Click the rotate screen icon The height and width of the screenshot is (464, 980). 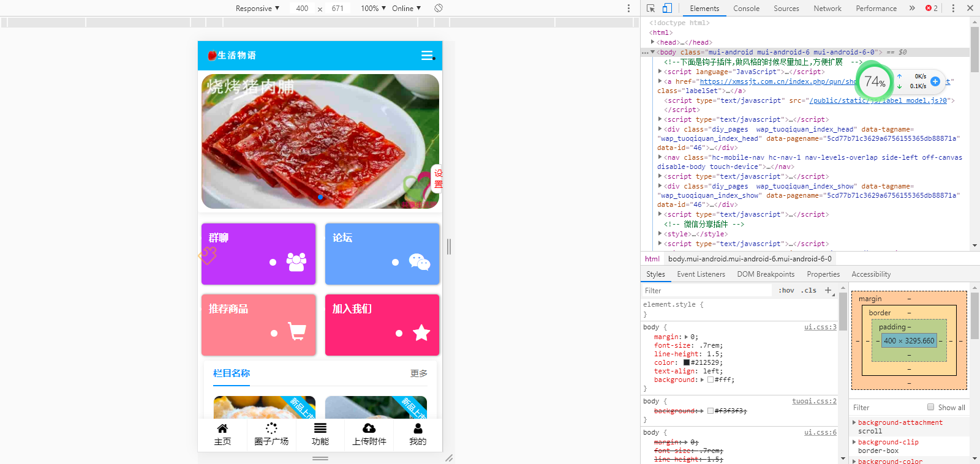(x=439, y=8)
